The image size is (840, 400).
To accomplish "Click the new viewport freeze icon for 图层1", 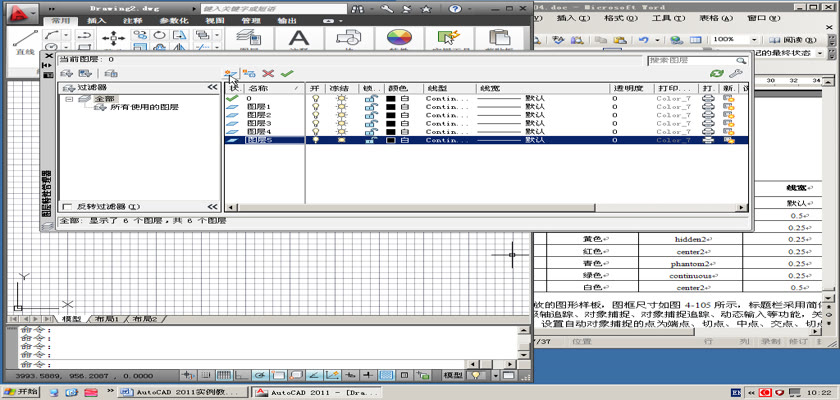I will (x=729, y=107).
